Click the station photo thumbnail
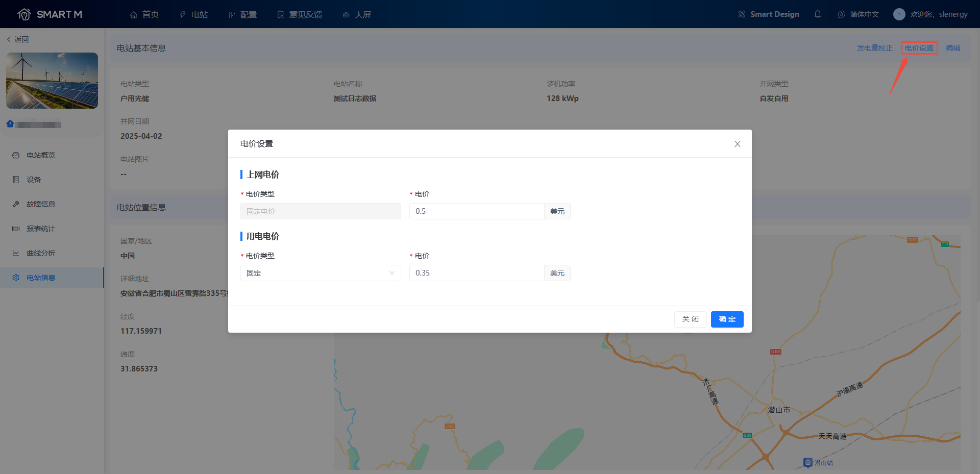 52,81
